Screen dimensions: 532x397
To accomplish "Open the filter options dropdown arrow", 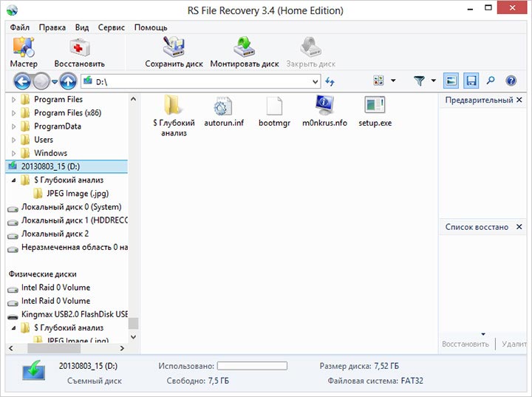I will coord(434,81).
